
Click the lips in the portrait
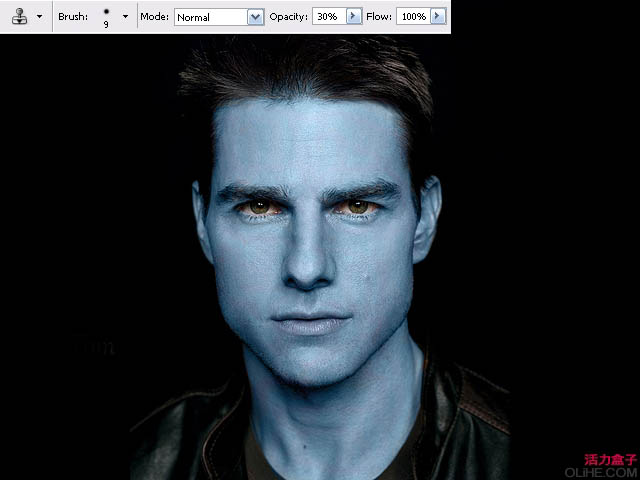tap(310, 324)
